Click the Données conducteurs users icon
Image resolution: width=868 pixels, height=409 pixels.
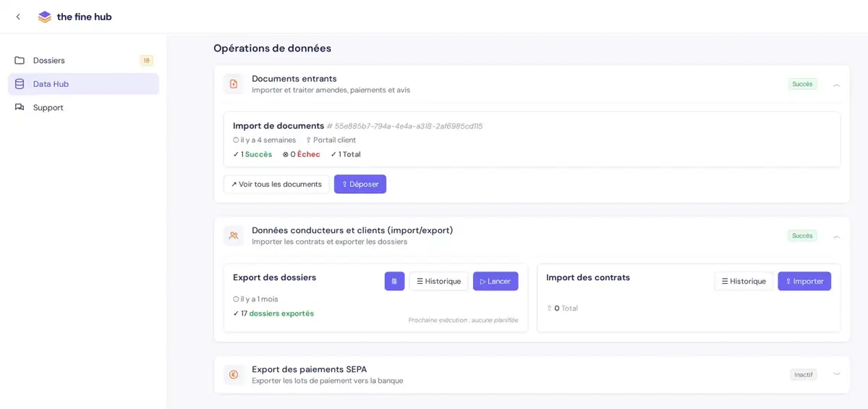click(x=234, y=236)
